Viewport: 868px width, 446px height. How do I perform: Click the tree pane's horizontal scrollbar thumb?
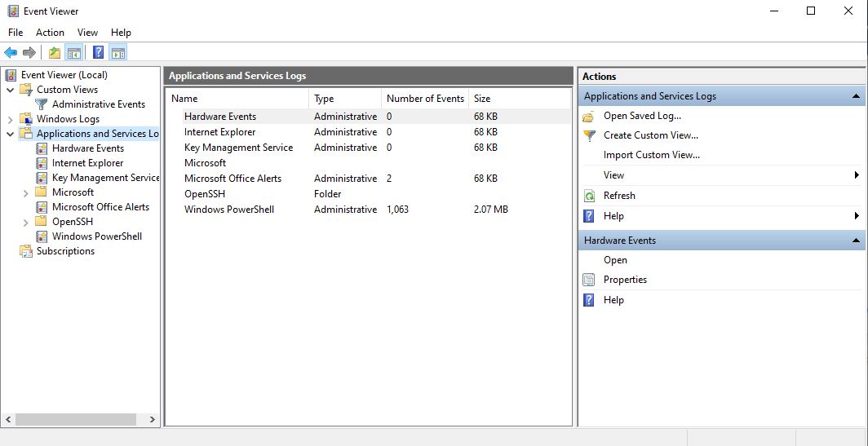[75, 419]
